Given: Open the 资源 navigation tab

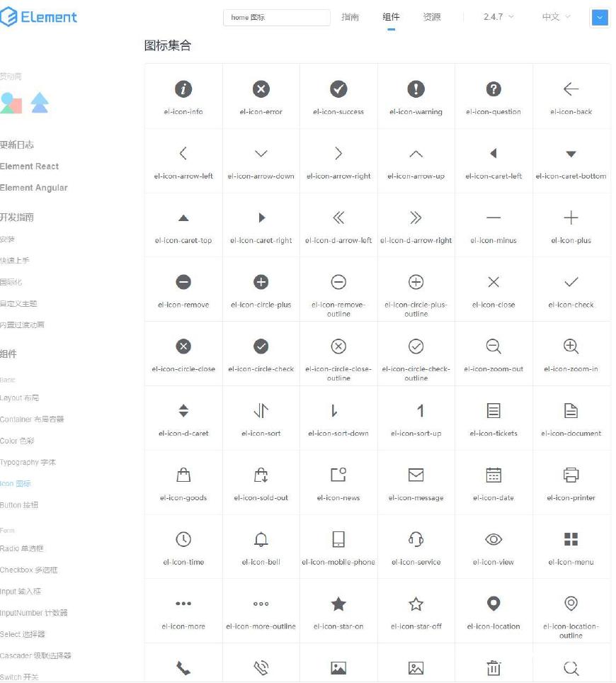Looking at the screenshot, I should click(432, 17).
